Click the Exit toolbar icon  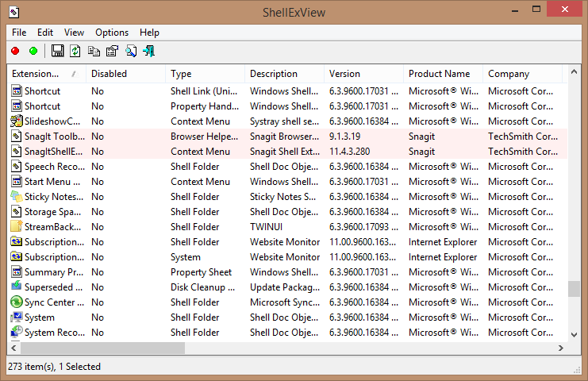[x=149, y=51]
